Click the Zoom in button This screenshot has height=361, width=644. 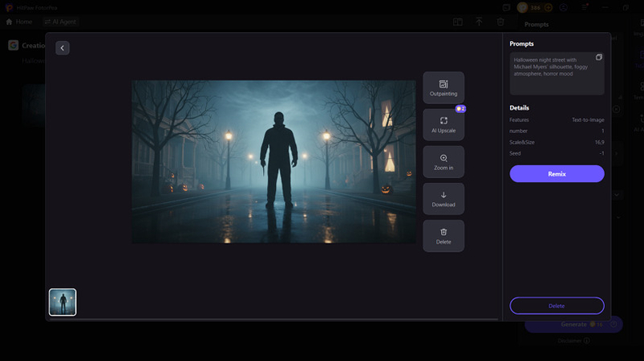(x=444, y=162)
